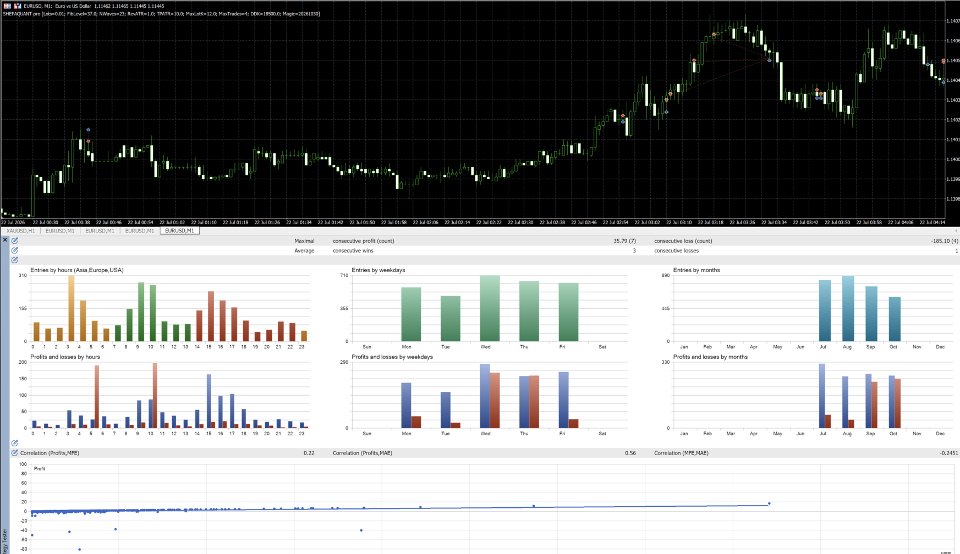Image resolution: width=960 pixels, height=554 pixels.
Task: Click the tall red loss bar at hour 10 in Profits and losses by hours
Action: pyautogui.click(x=155, y=395)
